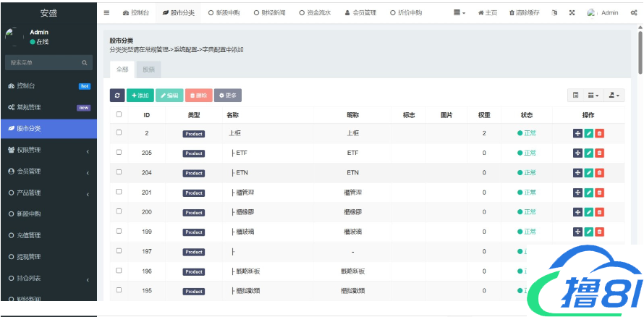Delete the ETF row with trash icon
This screenshot has width=644, height=317.
click(599, 153)
